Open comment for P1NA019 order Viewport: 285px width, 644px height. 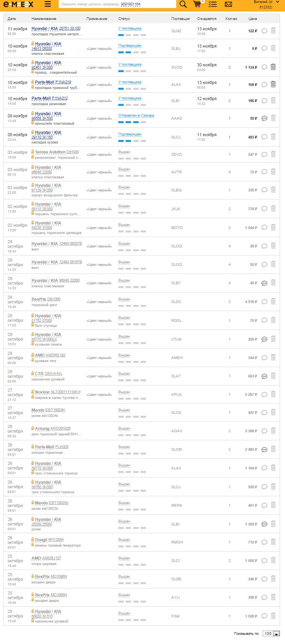[264, 85]
